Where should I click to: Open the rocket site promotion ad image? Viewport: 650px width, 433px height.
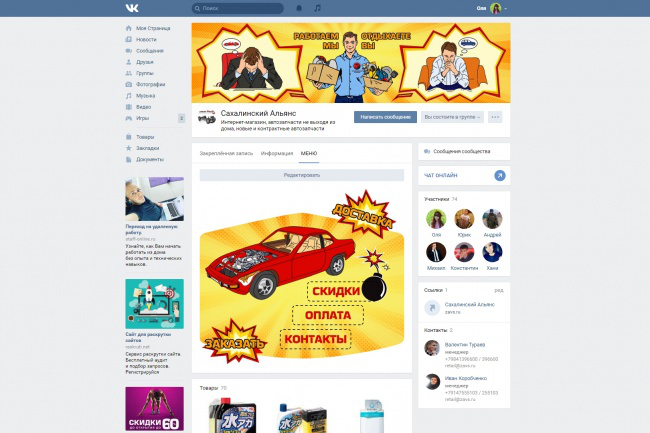point(155,304)
